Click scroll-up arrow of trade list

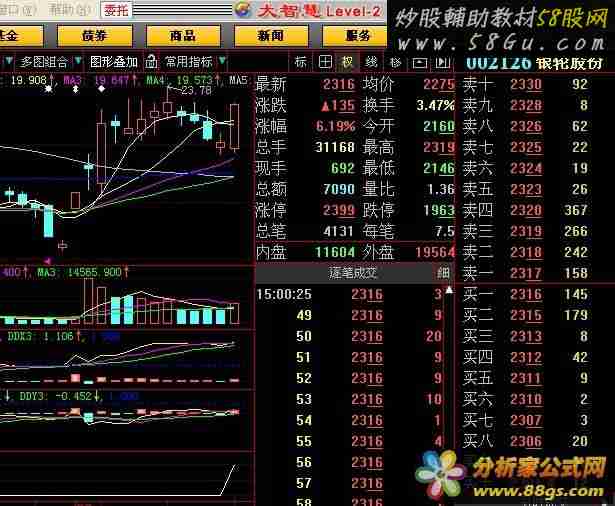449,290
